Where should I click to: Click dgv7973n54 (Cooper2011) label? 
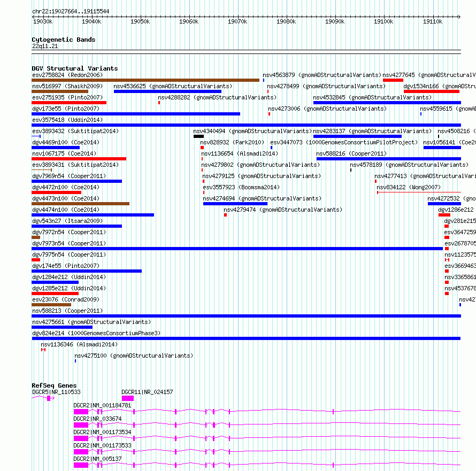click(x=69, y=243)
